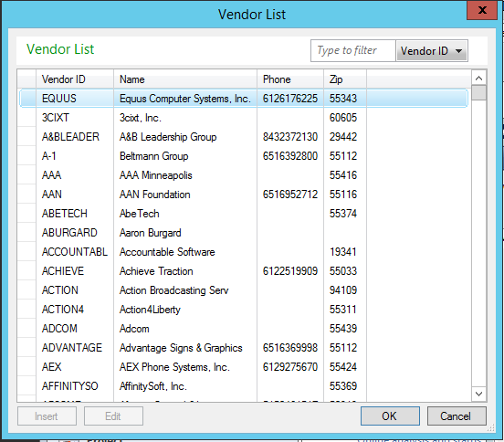
Task: Click name Action4Liberty
Action: (x=150, y=310)
